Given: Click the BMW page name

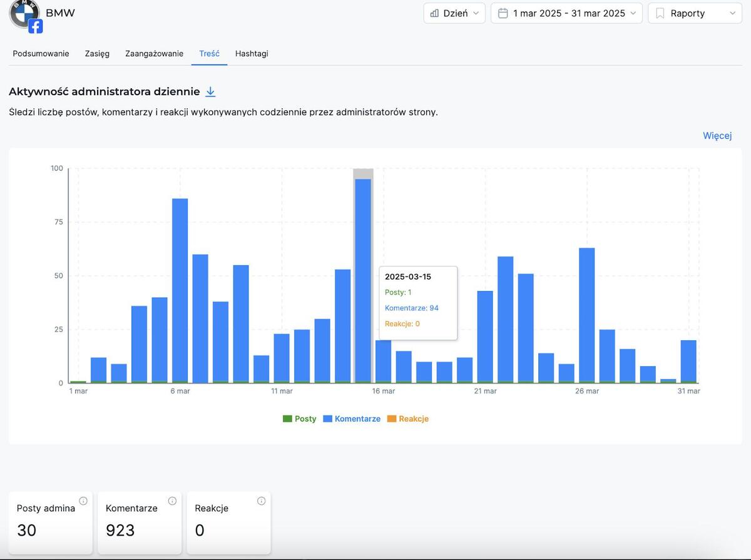Looking at the screenshot, I should tap(60, 13).
